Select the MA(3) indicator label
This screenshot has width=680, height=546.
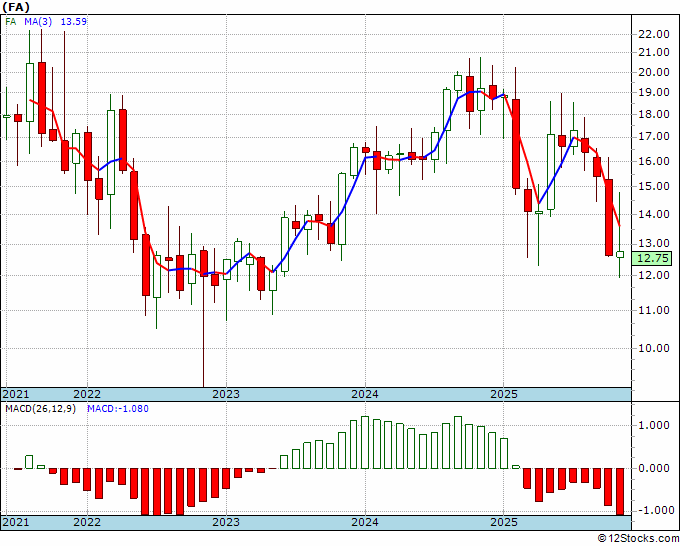click(38, 22)
